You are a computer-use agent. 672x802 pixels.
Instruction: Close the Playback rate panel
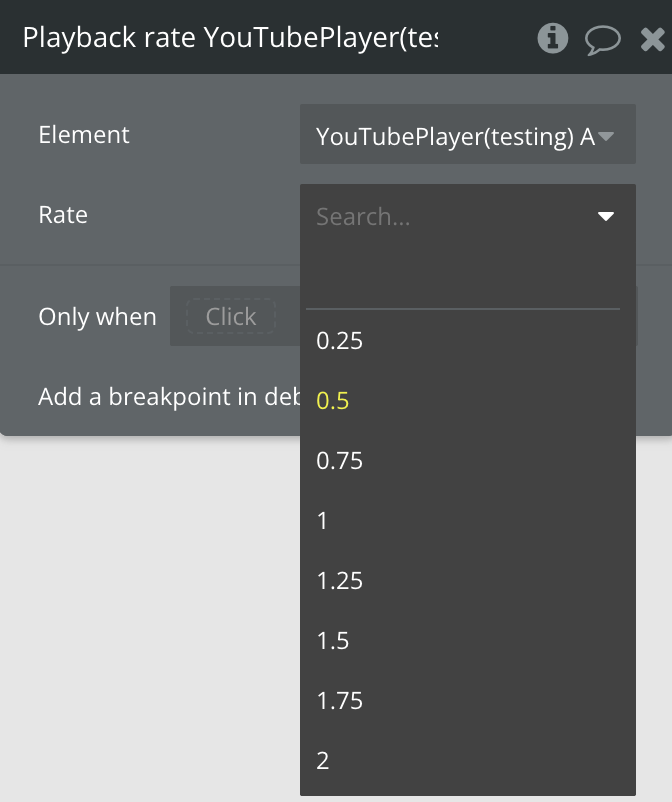652,39
